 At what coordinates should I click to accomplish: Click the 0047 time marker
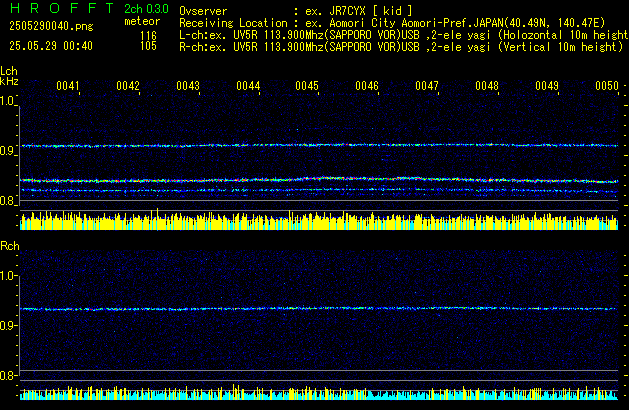427,86
